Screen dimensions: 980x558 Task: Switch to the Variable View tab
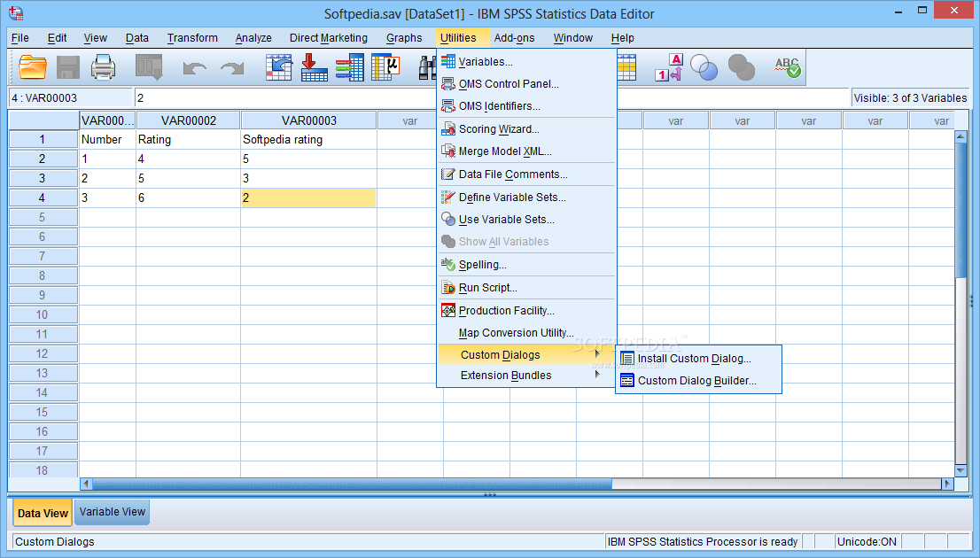point(112,512)
